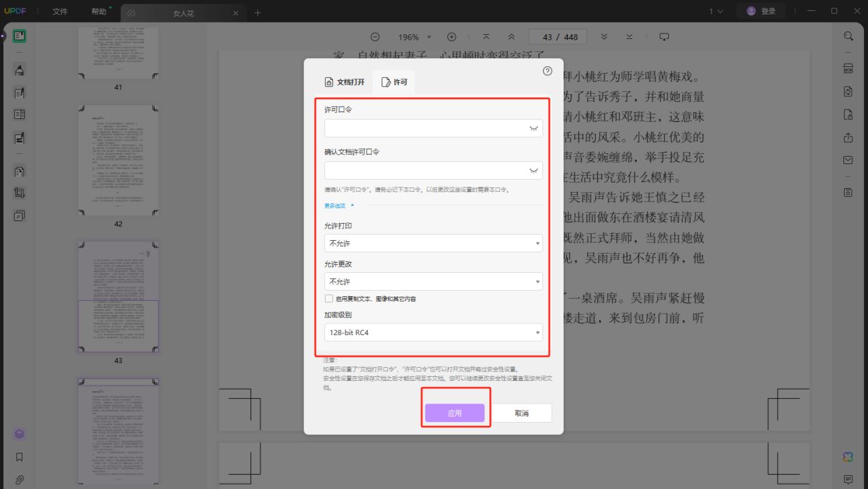Screen dimensions: 868x489
Task: Open the 加密级别 128-bit RC4 dropdown
Action: (434, 332)
